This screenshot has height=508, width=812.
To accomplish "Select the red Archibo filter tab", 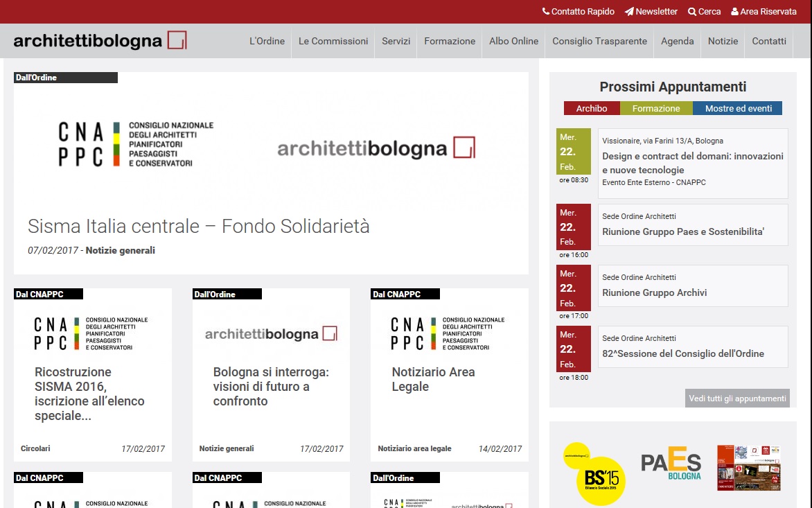I will pyautogui.click(x=592, y=108).
